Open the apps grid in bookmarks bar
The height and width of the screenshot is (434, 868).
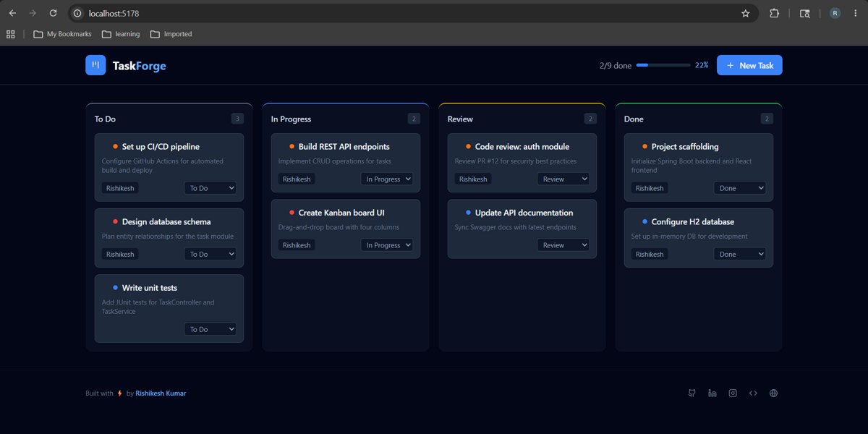[10, 34]
